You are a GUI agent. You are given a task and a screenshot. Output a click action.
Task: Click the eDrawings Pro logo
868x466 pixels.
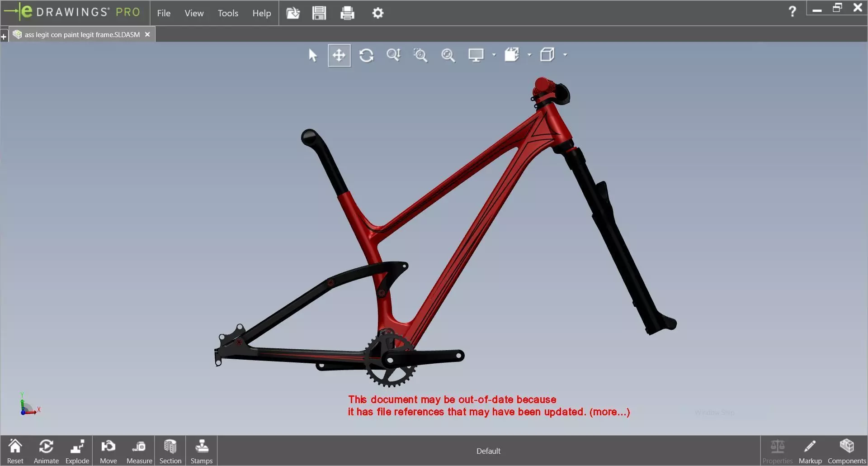click(x=72, y=12)
